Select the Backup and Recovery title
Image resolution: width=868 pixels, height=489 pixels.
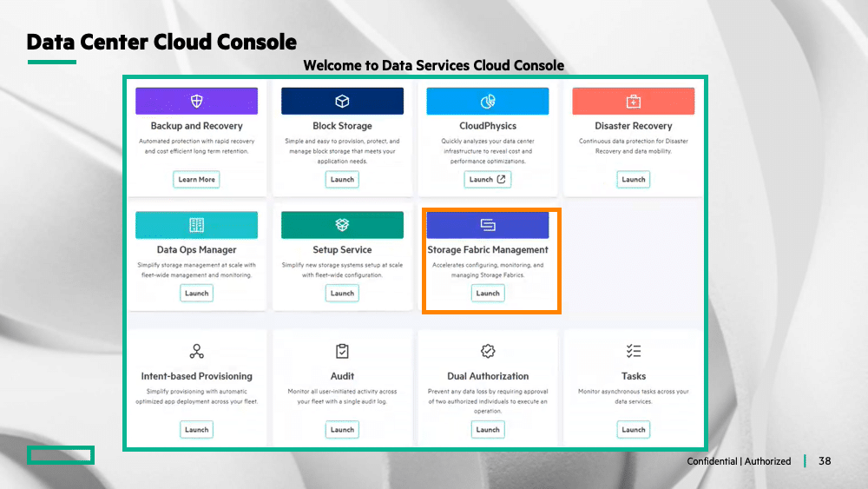[x=196, y=126]
